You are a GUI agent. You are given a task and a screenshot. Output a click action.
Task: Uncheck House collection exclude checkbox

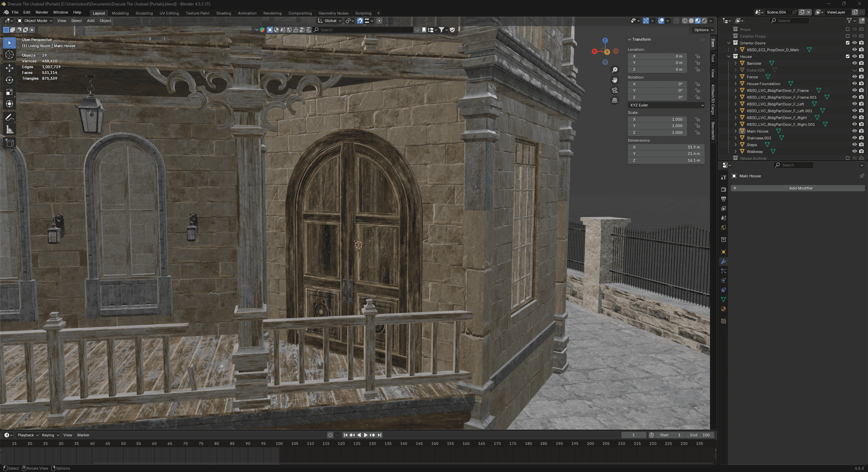pyautogui.click(x=848, y=56)
